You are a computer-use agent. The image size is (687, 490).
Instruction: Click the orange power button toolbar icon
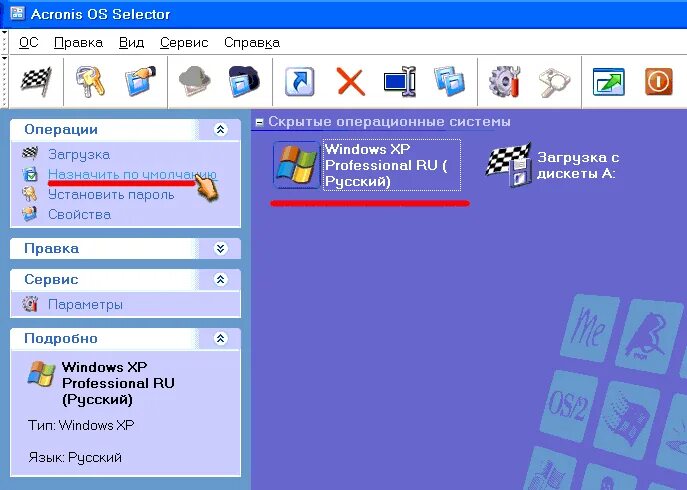659,82
